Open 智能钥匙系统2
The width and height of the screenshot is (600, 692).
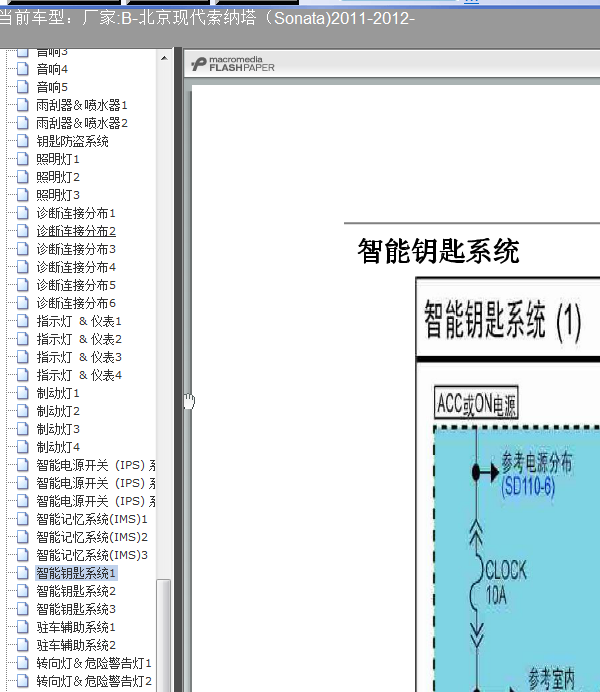click(x=76, y=591)
